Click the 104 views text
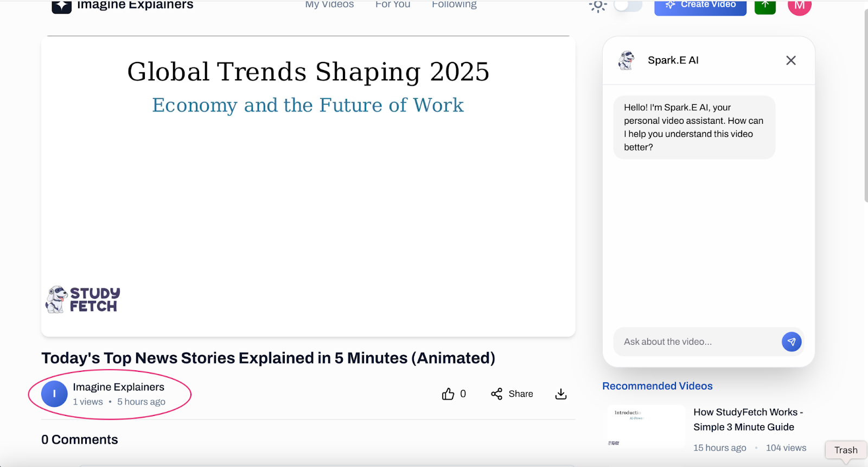Screen dimensions: 868x467 [786, 448]
